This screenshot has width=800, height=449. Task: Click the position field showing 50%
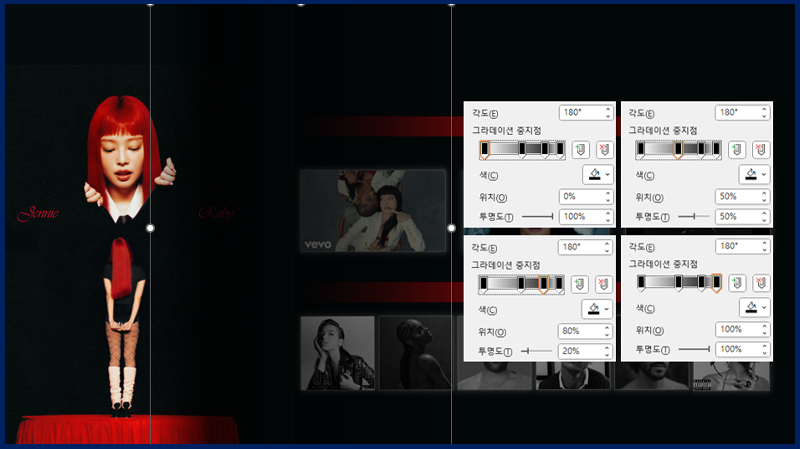tap(741, 196)
